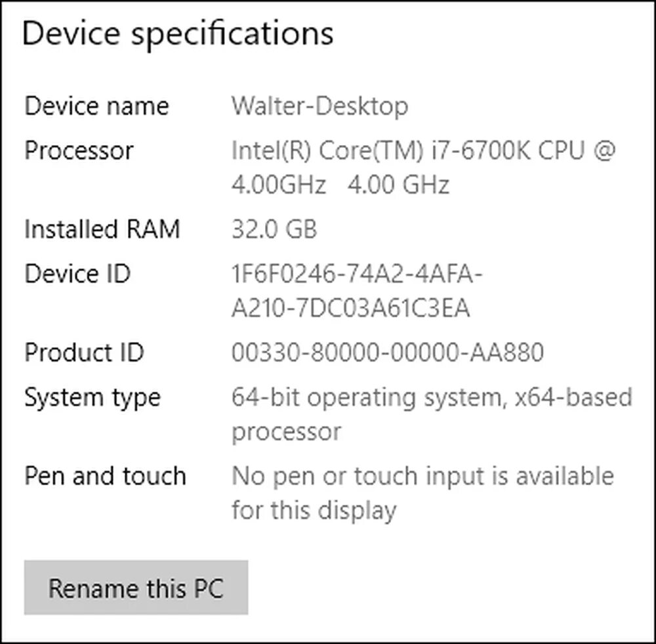Click the Installed RAM label
Screen dimensions: 656x644
pyautogui.click(x=102, y=230)
